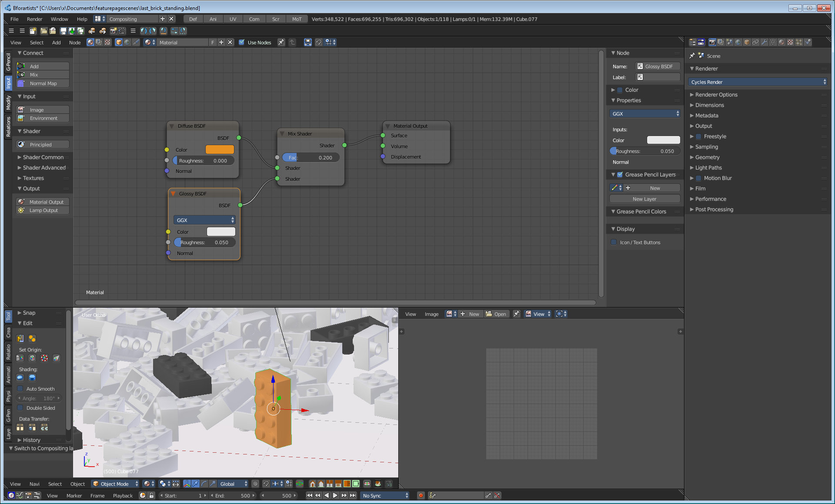Click the pin icon in Scene header

[x=692, y=56]
